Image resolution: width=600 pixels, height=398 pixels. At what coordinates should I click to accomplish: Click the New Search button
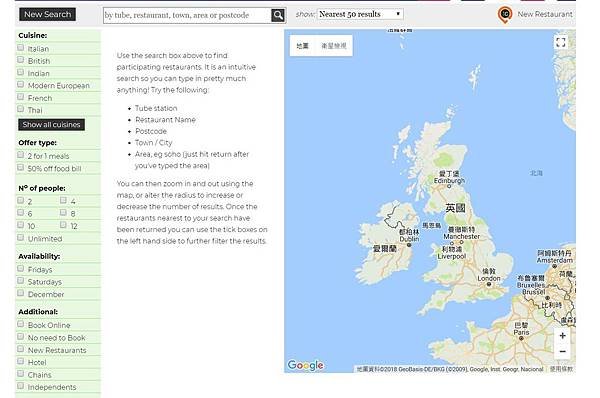[x=47, y=15]
